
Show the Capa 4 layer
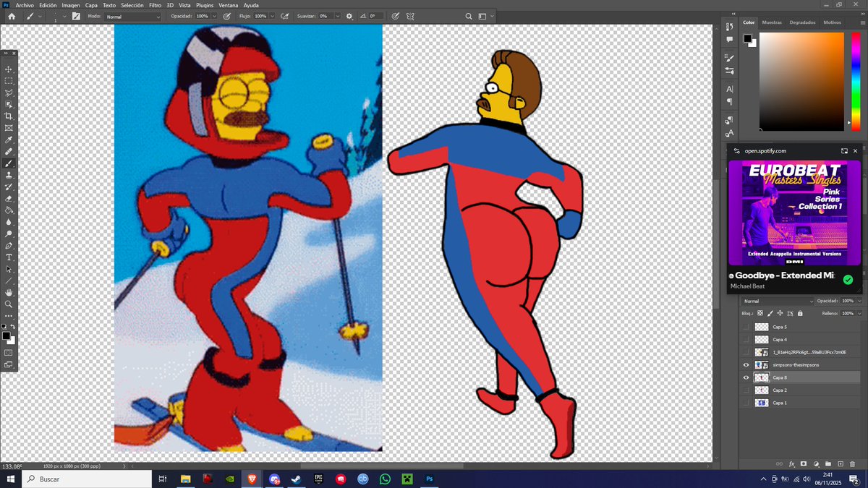coord(746,340)
